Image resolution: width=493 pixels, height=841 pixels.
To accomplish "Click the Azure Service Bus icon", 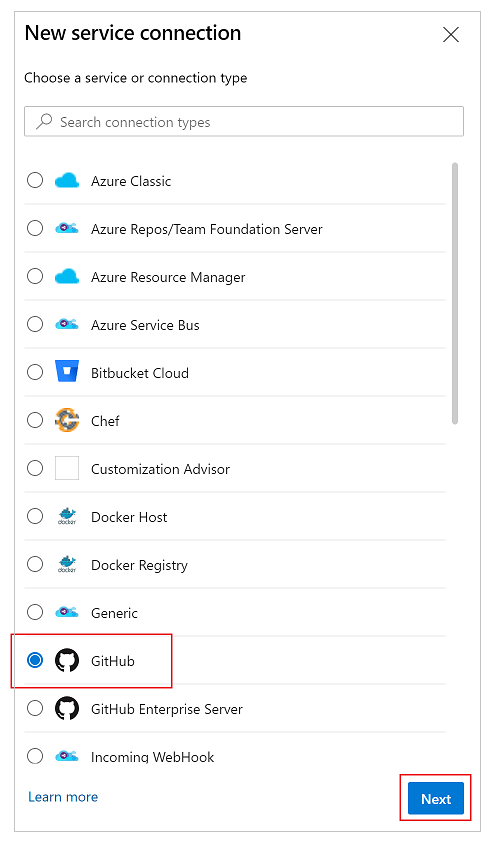I will coord(67,324).
